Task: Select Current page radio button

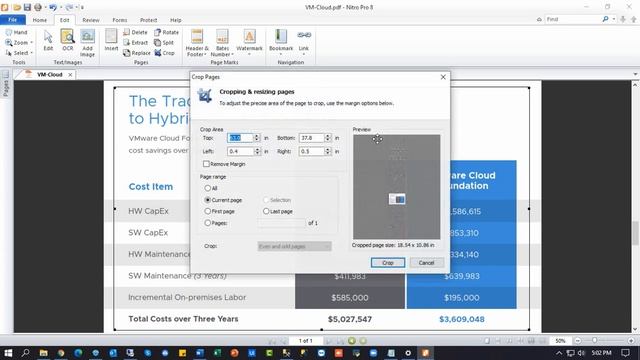Action: coord(208,200)
